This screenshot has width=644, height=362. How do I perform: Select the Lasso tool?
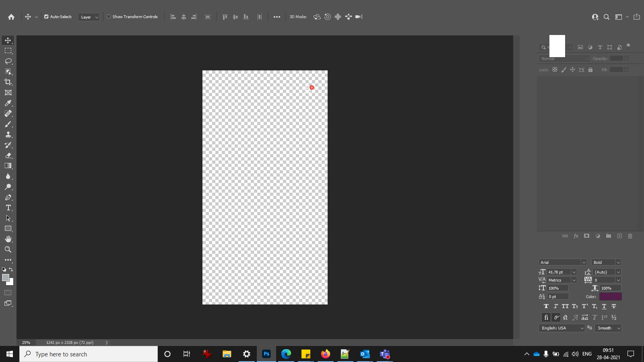click(x=8, y=61)
